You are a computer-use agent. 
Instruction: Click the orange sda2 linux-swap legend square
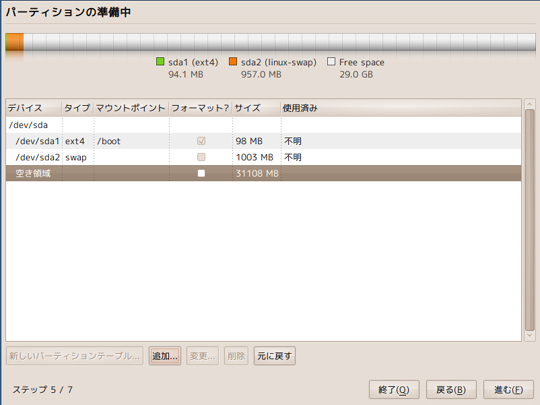click(233, 62)
